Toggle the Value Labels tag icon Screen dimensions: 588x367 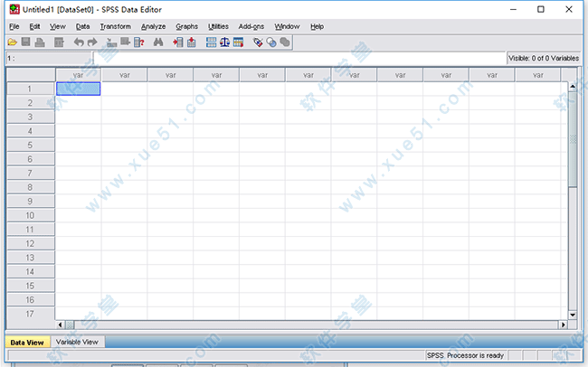click(x=258, y=42)
